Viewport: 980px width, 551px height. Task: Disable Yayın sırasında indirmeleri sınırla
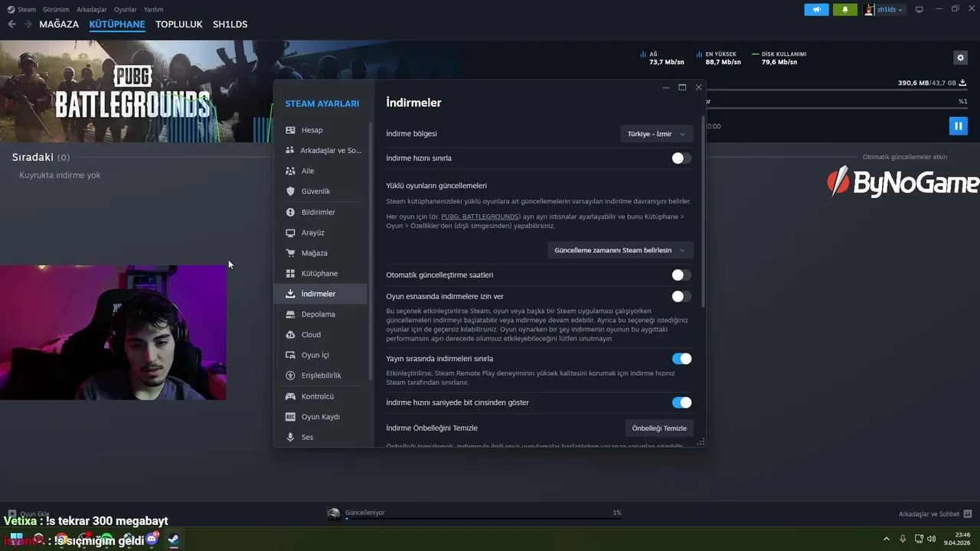[681, 359]
